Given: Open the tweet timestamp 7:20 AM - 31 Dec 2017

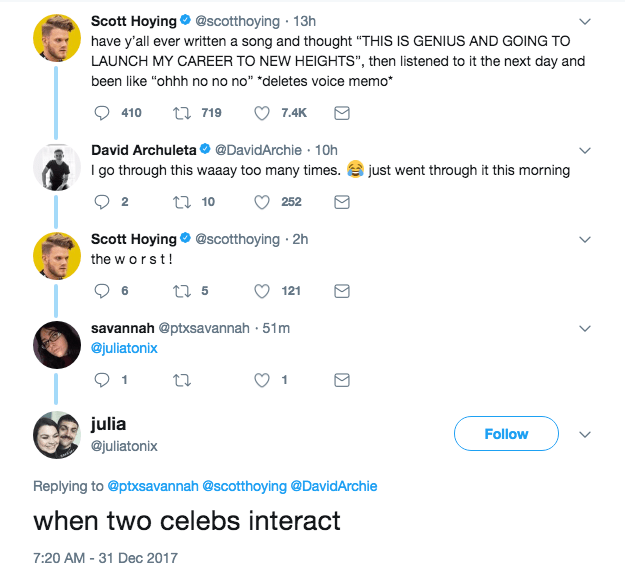Looking at the screenshot, I should 105,558.
